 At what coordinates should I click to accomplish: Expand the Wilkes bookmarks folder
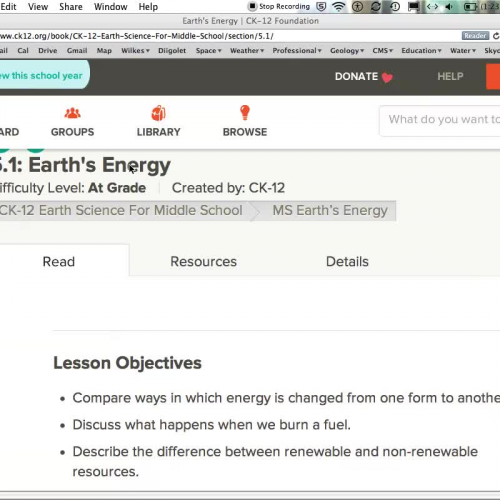pos(135,51)
